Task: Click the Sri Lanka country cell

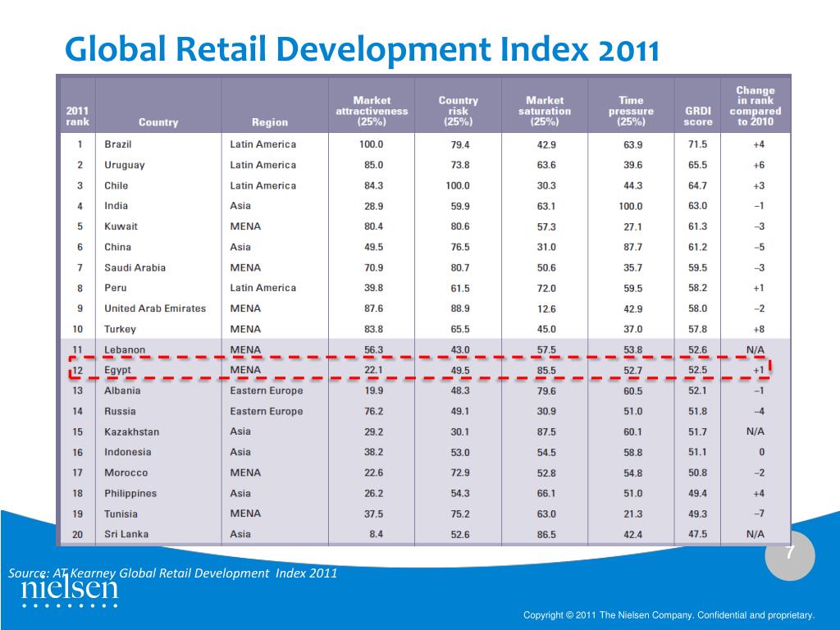Action: click(126, 534)
